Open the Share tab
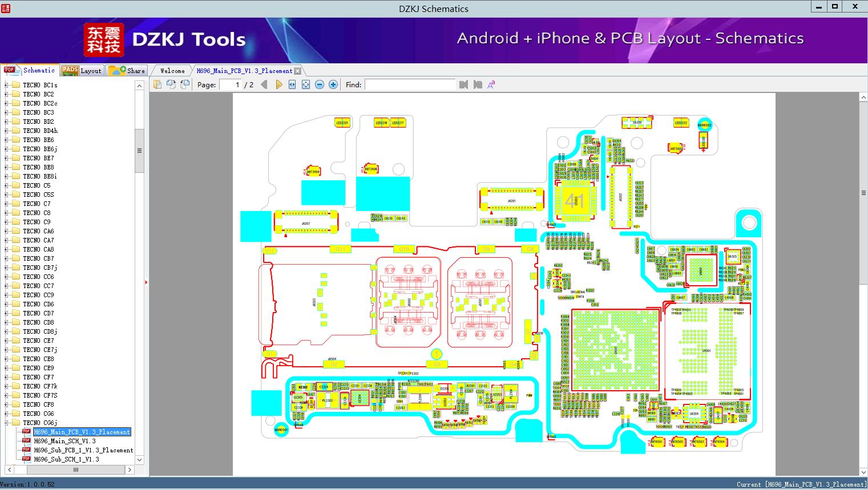Image resolution: width=868 pixels, height=490 pixels. click(127, 70)
